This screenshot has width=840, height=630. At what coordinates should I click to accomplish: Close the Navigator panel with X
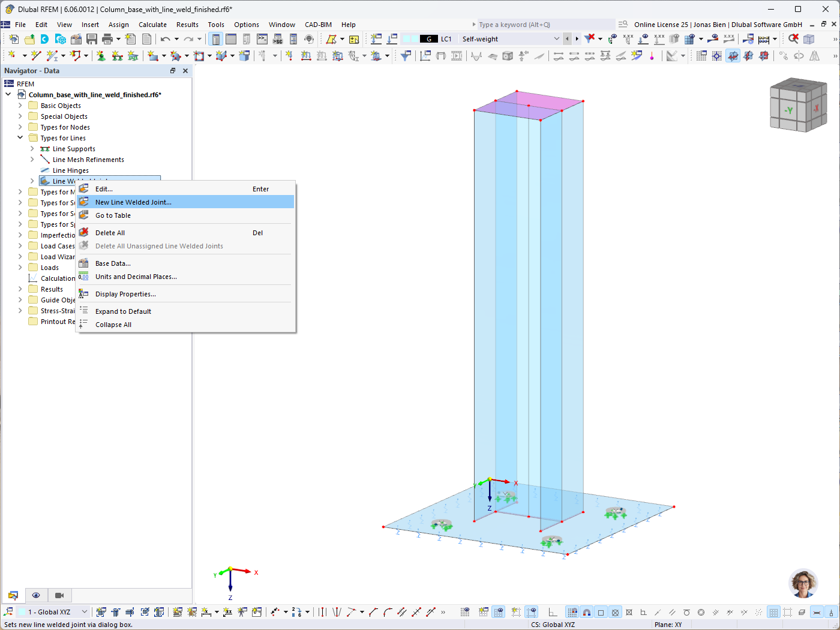coord(185,71)
